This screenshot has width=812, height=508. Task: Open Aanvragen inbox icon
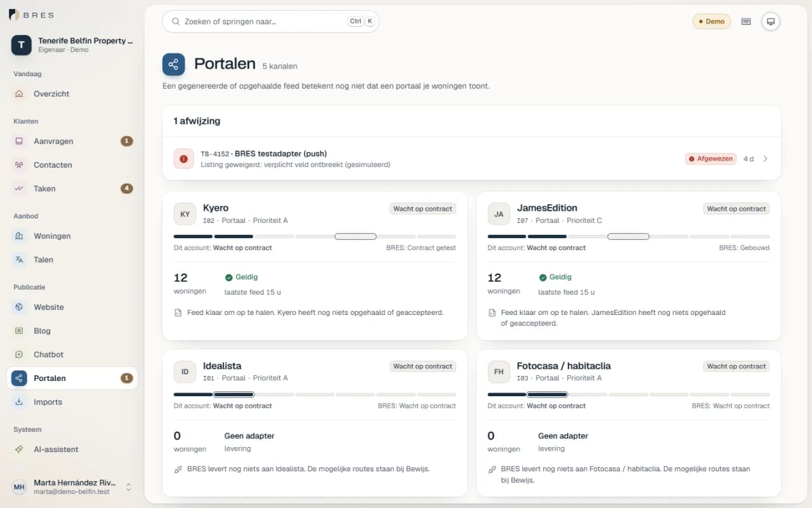(x=19, y=142)
